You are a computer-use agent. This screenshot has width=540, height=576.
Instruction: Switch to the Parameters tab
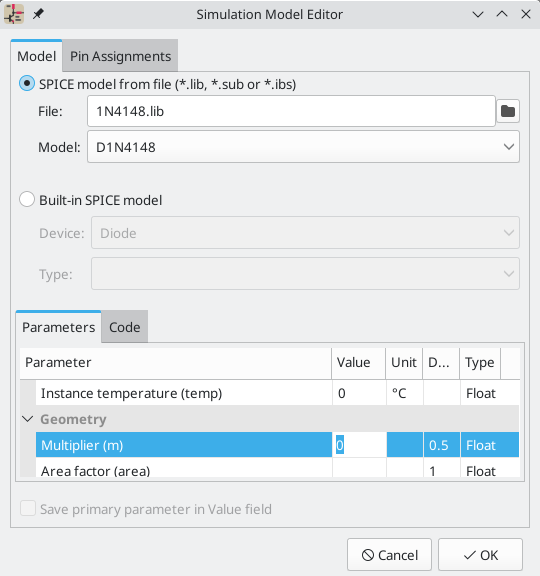(x=58, y=327)
